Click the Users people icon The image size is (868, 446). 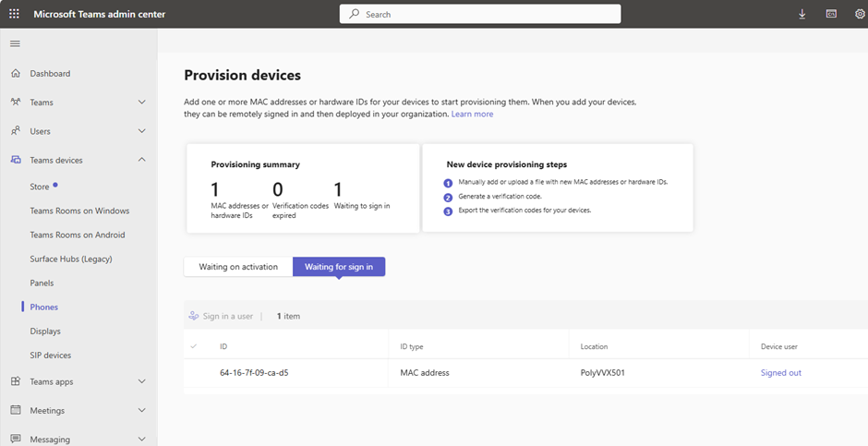[16, 131]
